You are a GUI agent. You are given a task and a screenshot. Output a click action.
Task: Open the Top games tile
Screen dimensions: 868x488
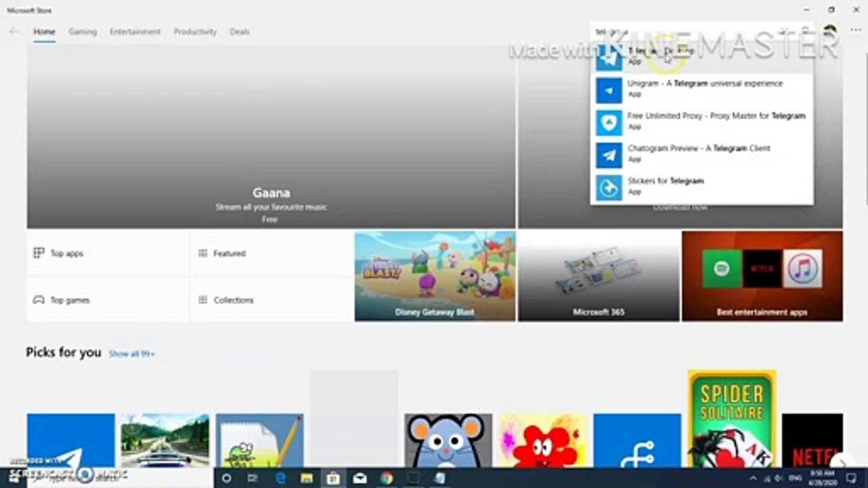(108, 300)
